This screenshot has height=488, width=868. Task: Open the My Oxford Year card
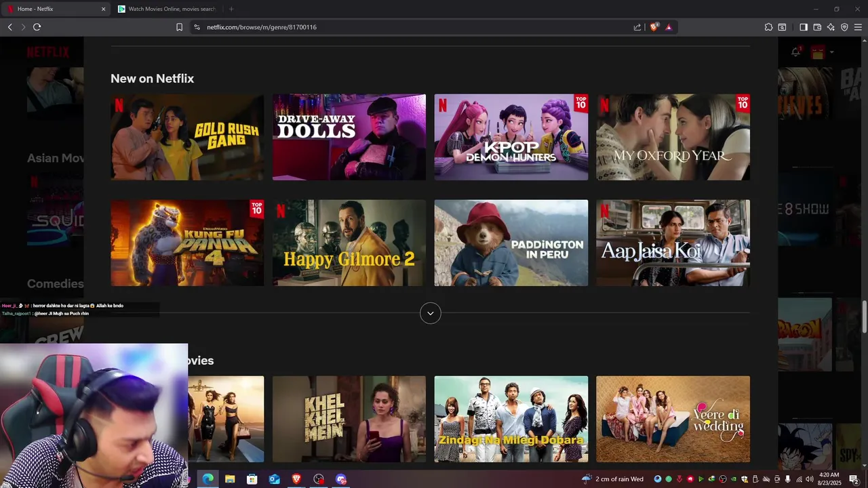673,137
